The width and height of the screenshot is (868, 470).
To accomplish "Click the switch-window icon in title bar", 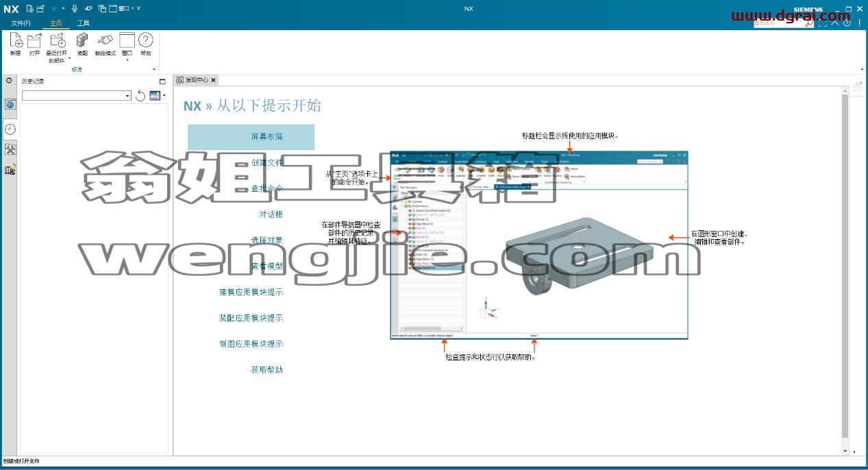I will (103, 8).
